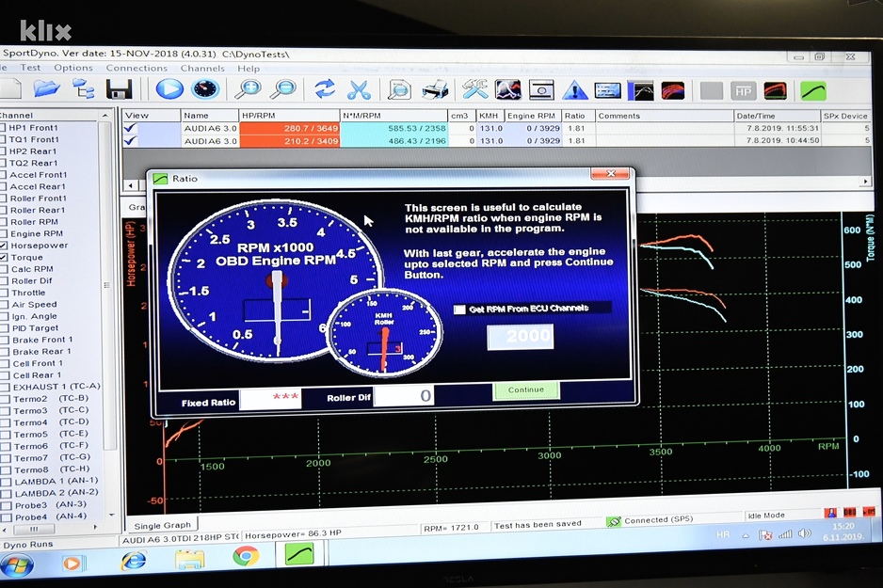Viewport: 883px width, 588px height.
Task: Open the Channels menu
Action: point(202,68)
